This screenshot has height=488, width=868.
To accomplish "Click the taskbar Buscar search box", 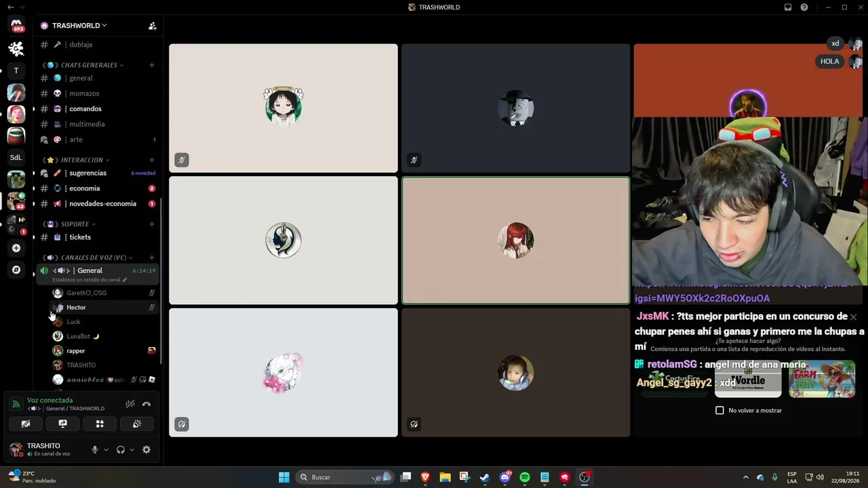I will 345,477.
